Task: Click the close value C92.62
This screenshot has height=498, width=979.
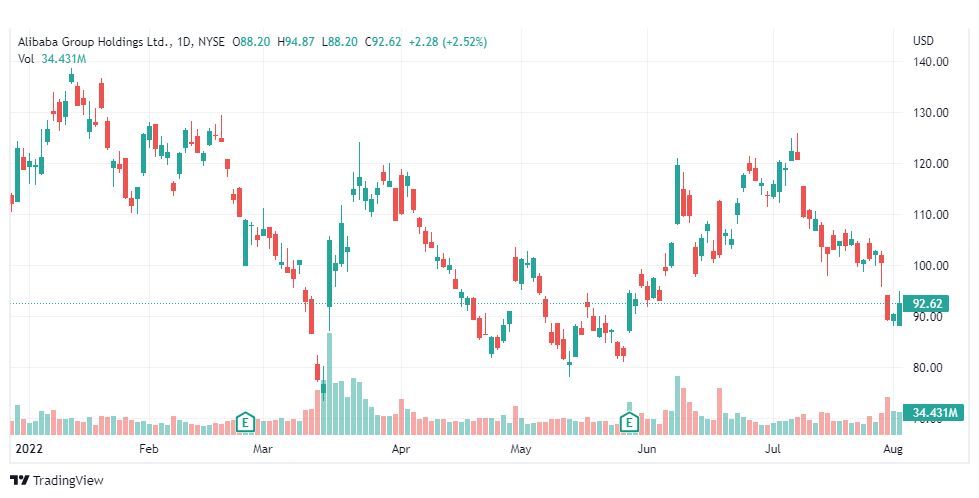Action: pyautogui.click(x=381, y=42)
